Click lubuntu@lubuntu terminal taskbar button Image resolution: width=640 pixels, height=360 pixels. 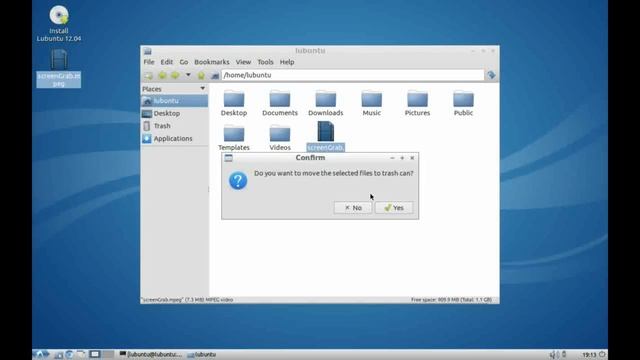[150, 355]
